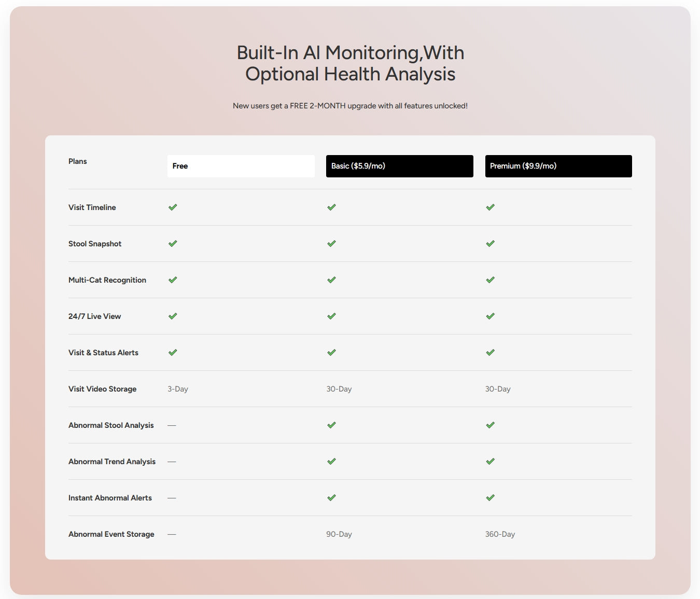Click the dash for Abnormal Stool Analysis in Free
The width and height of the screenshot is (700, 599).
coord(172,425)
